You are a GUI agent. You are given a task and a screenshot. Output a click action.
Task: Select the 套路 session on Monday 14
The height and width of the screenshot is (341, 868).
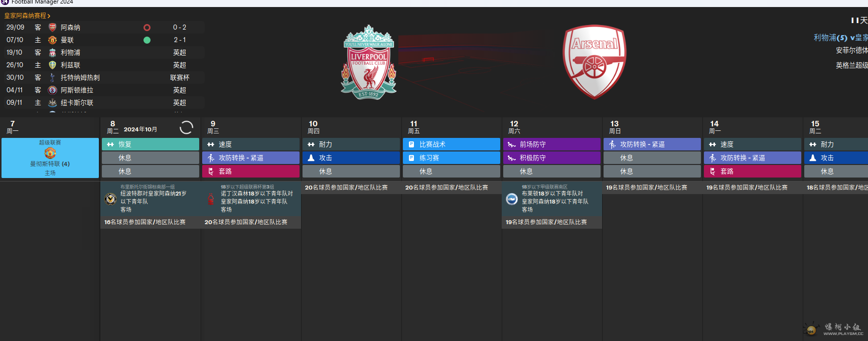pos(753,172)
